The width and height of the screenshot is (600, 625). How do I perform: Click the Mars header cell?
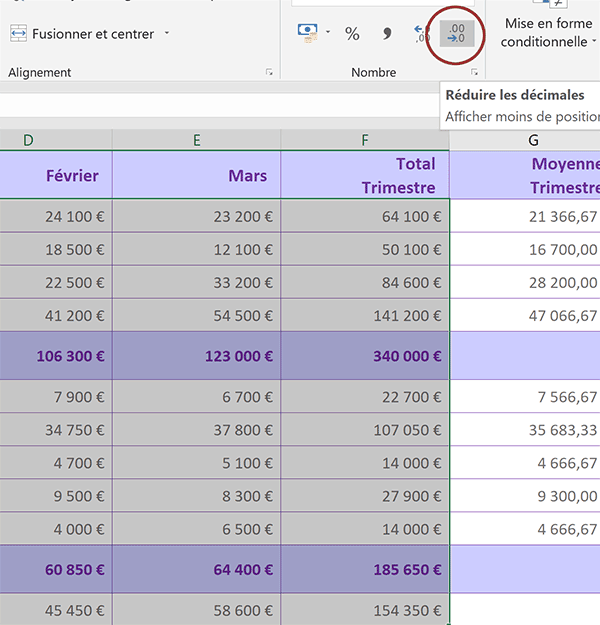197,175
